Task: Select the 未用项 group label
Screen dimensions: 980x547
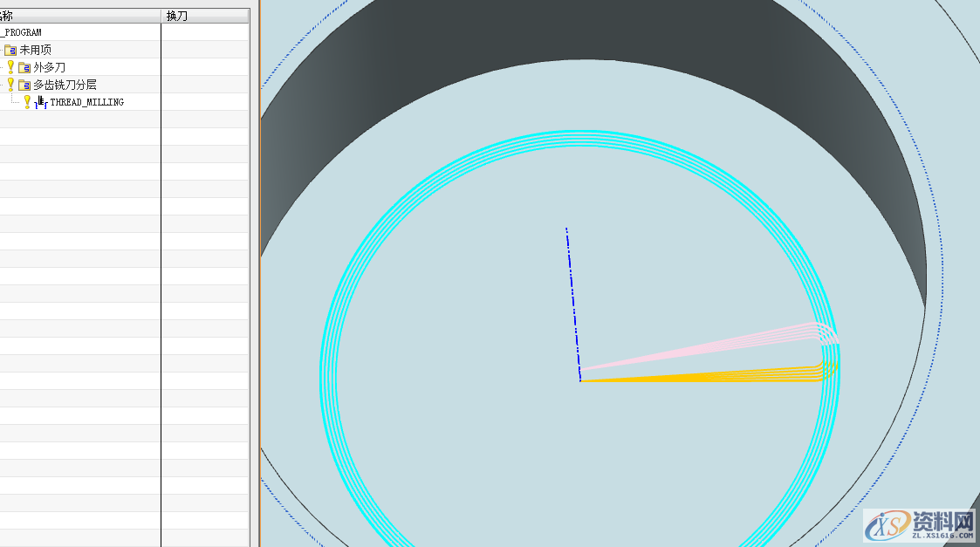Action: [x=35, y=50]
